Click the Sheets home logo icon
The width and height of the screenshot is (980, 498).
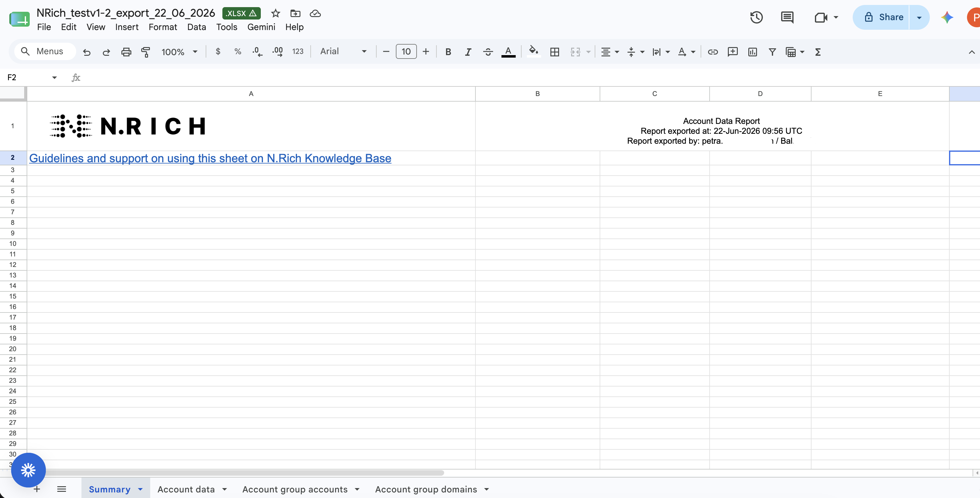[20, 19]
